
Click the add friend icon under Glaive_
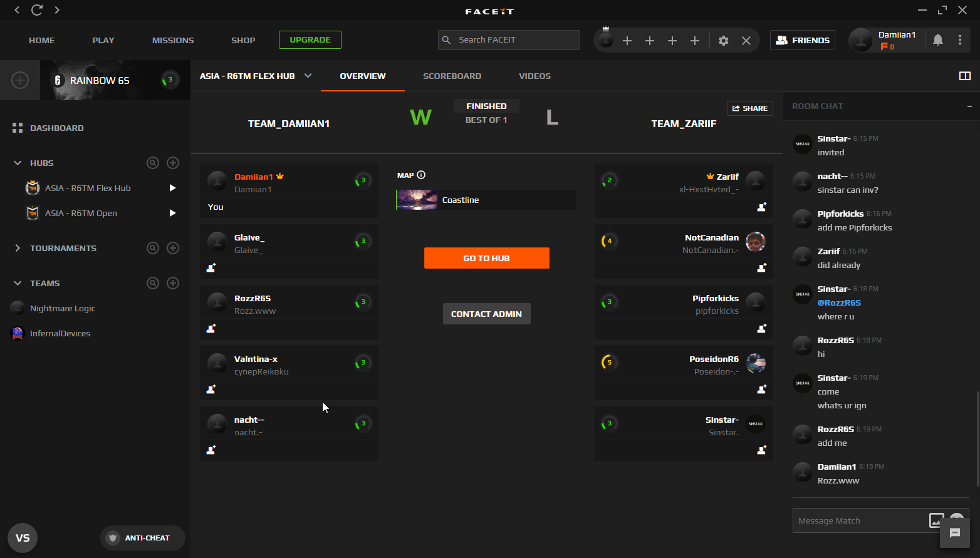pyautogui.click(x=211, y=267)
